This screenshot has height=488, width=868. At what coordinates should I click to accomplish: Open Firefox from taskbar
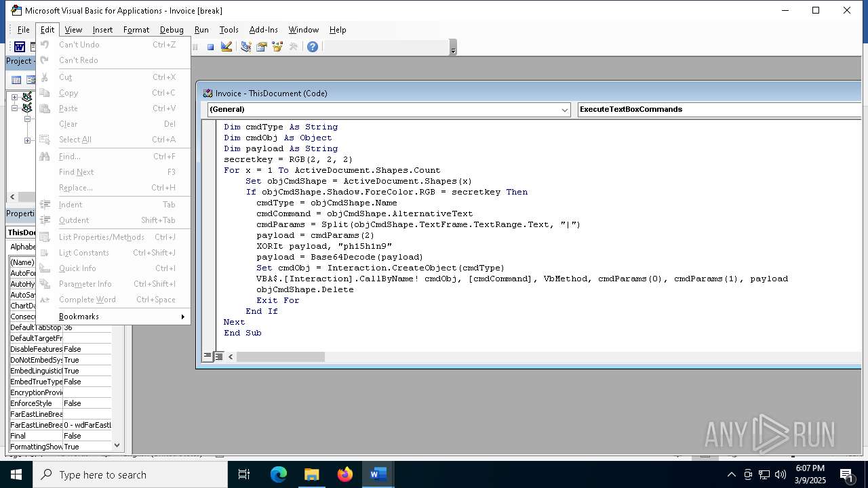[x=345, y=474]
